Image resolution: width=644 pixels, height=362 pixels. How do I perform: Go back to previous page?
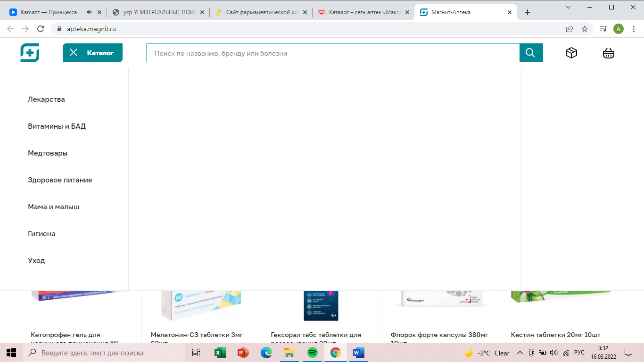pos(10,29)
